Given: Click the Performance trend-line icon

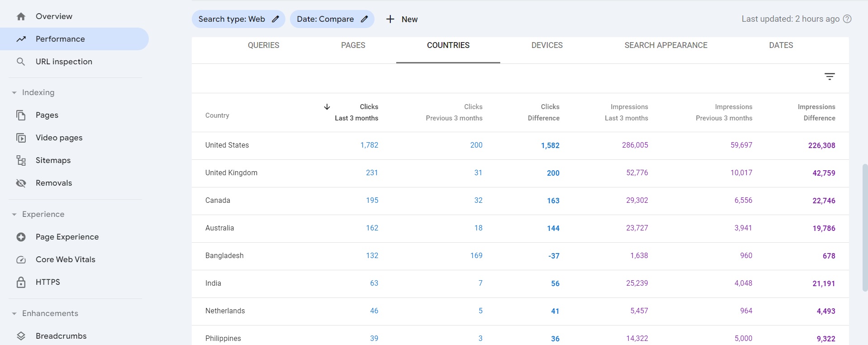Looking at the screenshot, I should [21, 39].
